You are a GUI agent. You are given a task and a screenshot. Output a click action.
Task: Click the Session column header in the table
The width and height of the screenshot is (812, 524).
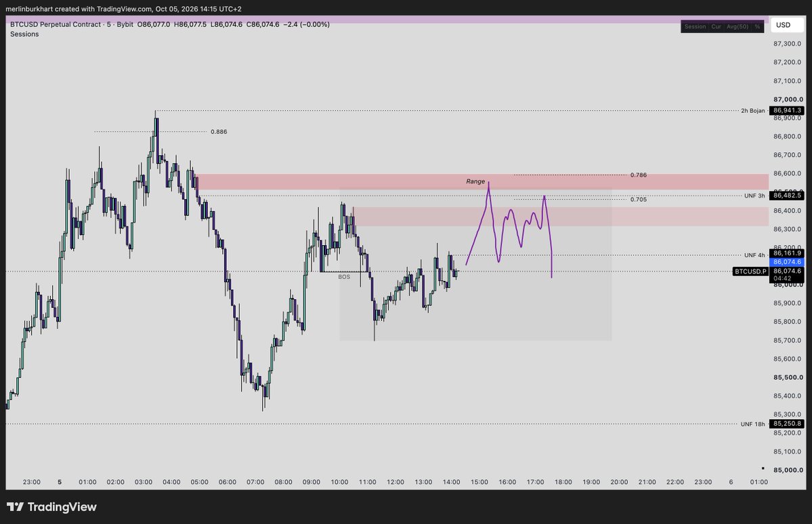point(695,26)
